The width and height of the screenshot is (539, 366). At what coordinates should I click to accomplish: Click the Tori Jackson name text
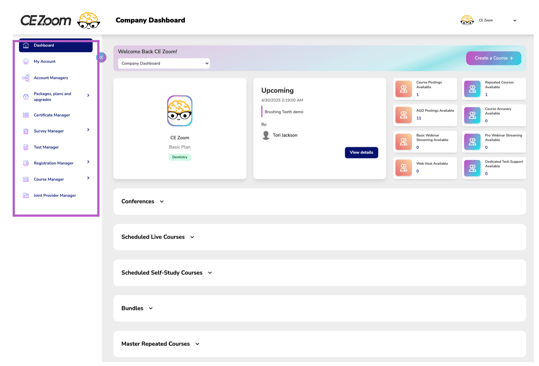coord(285,135)
